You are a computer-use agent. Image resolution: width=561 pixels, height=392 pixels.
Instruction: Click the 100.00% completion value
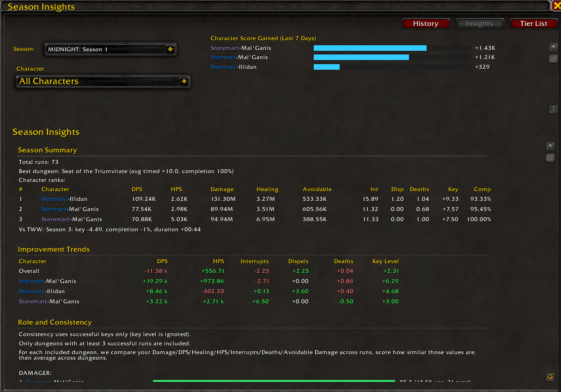479,219
